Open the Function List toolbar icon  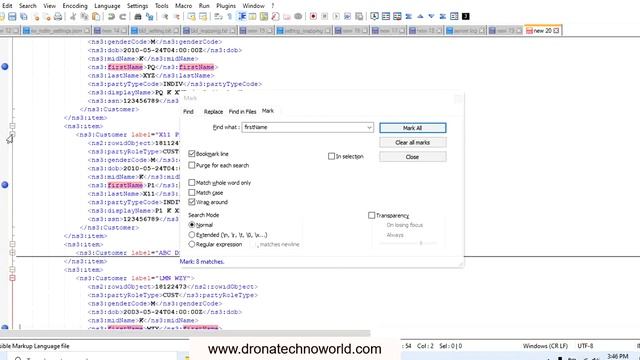pyautogui.click(x=276, y=16)
